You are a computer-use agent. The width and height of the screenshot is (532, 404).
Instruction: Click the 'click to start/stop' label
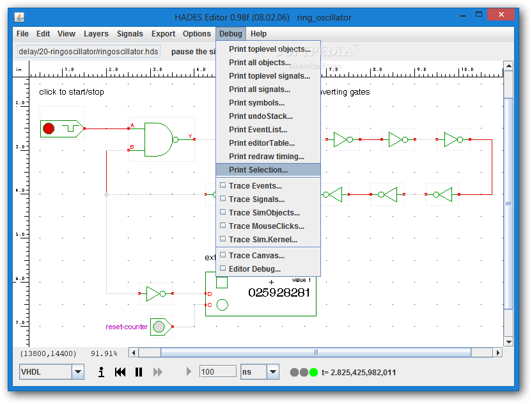pos(72,92)
